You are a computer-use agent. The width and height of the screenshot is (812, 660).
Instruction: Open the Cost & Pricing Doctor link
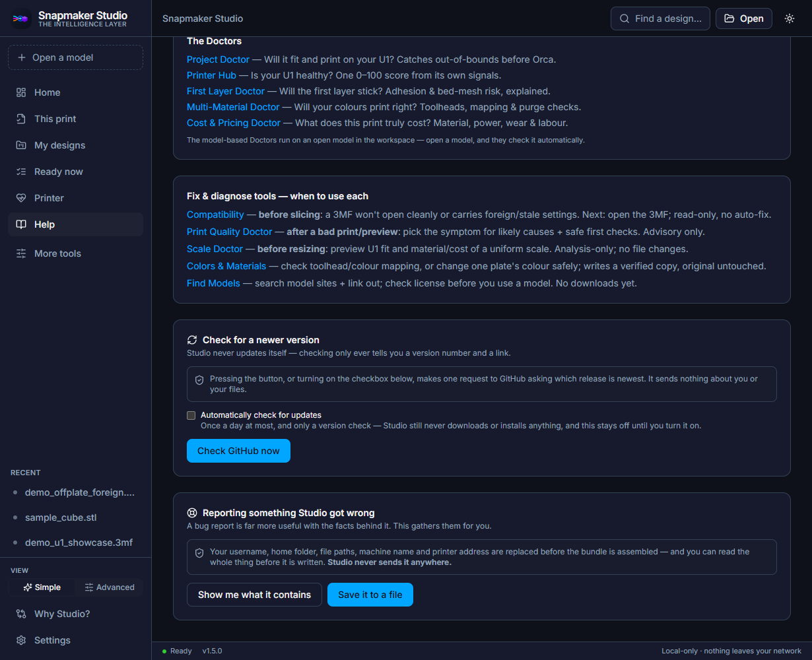[x=234, y=123]
